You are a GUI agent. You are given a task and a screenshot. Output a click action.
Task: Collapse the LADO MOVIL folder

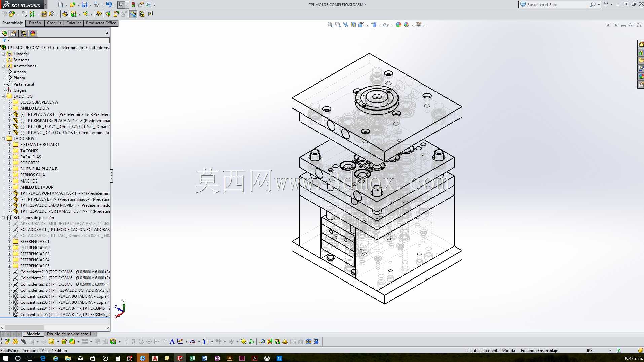click(x=3, y=139)
